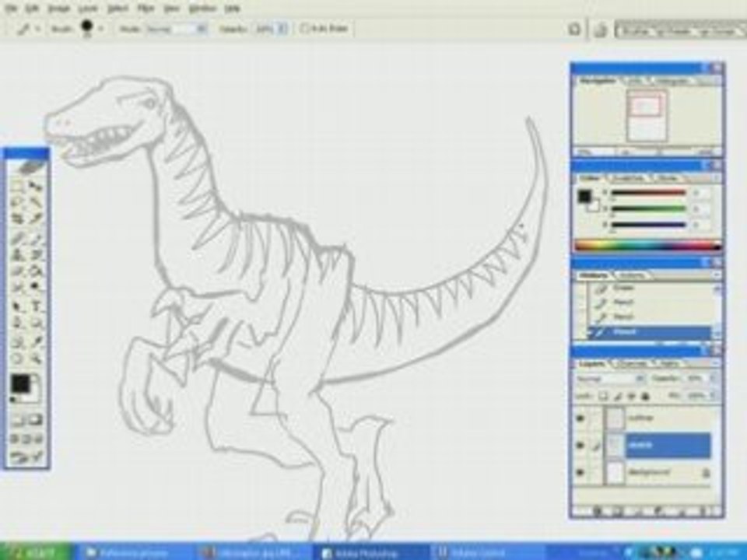Select the Move tool
The width and height of the screenshot is (747, 560).
pos(36,186)
